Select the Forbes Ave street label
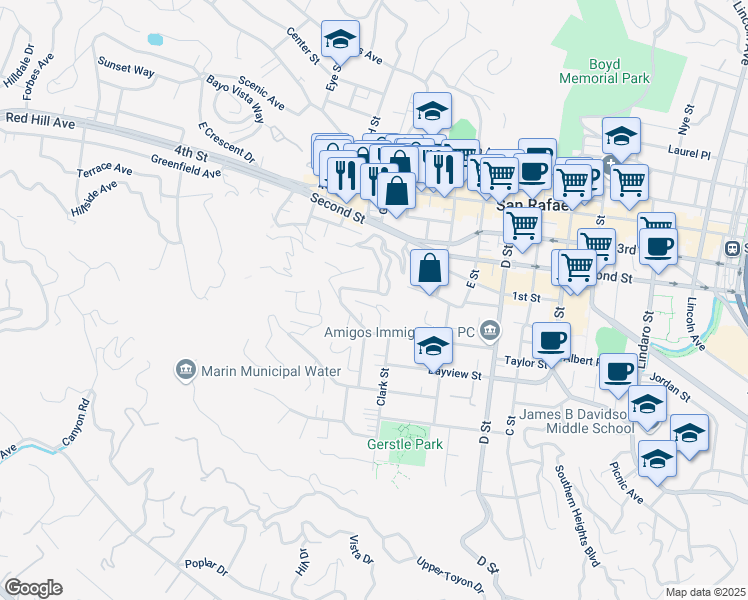The height and width of the screenshot is (600, 748). [39, 76]
